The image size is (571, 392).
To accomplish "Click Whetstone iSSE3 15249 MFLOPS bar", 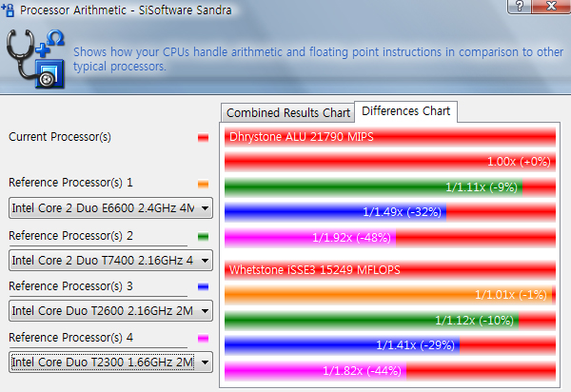I will click(390, 269).
